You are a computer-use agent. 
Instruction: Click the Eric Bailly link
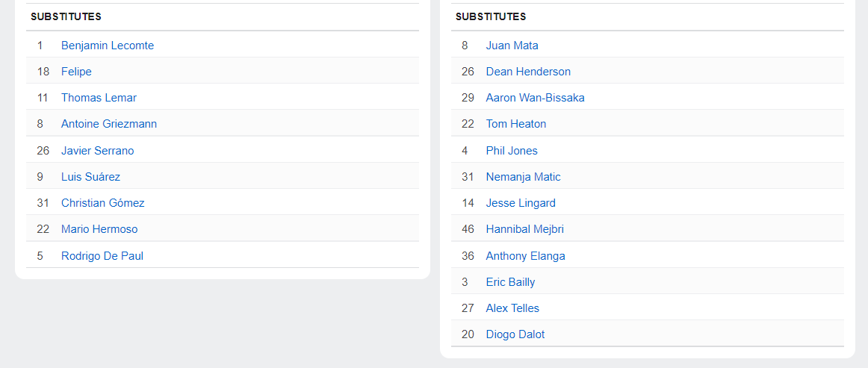(x=510, y=282)
